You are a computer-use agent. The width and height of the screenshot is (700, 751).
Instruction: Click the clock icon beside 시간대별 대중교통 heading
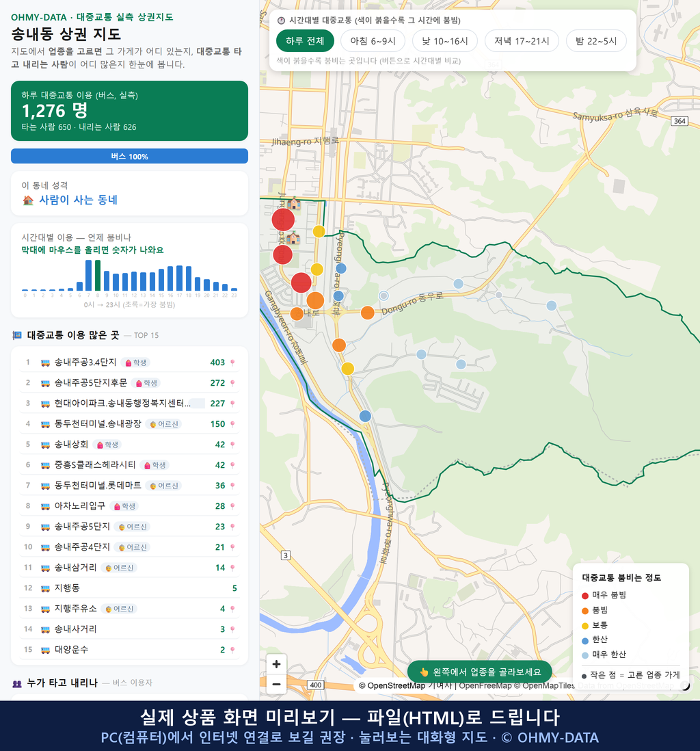pyautogui.click(x=282, y=21)
